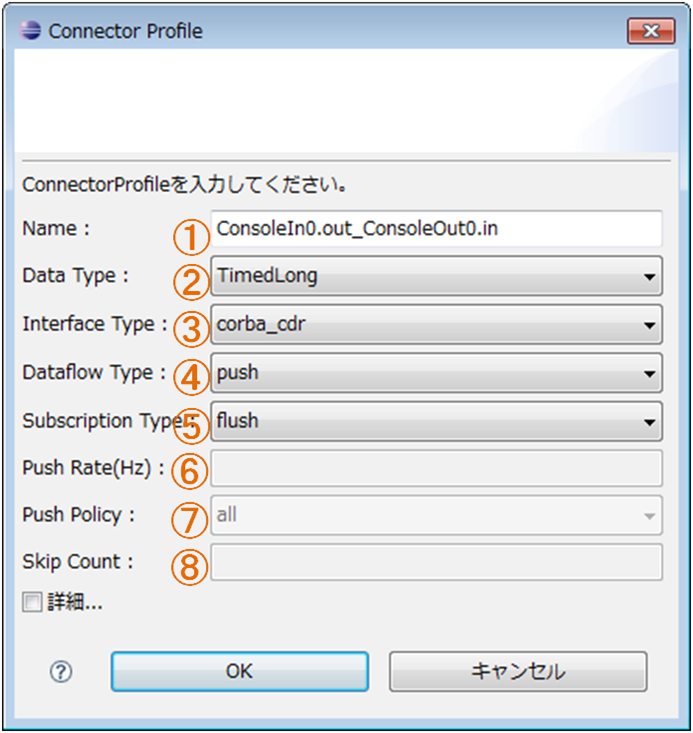Screen dimensions: 693x733
Task: Click the Skip Count input field
Action: click(436, 562)
